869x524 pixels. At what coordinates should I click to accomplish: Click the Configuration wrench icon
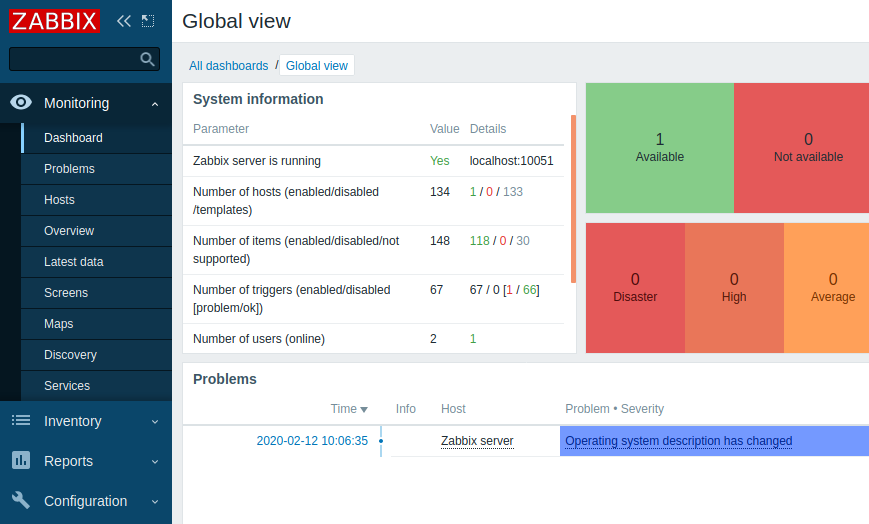tap(21, 500)
